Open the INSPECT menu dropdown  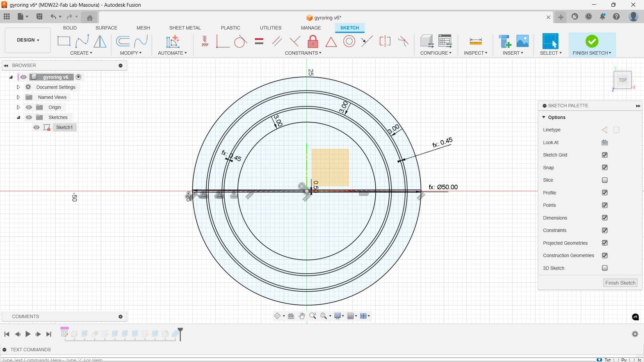[476, 53]
